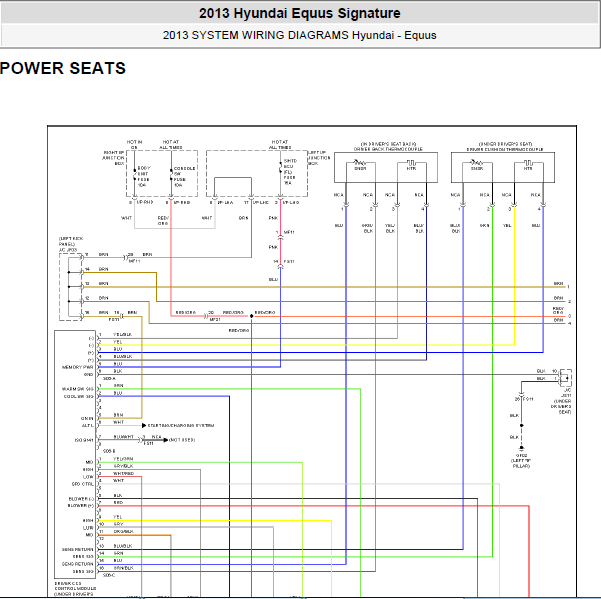601x599 pixels.
Task: Click the "ISO 9141" pin label
Action: pyautogui.click(x=84, y=440)
